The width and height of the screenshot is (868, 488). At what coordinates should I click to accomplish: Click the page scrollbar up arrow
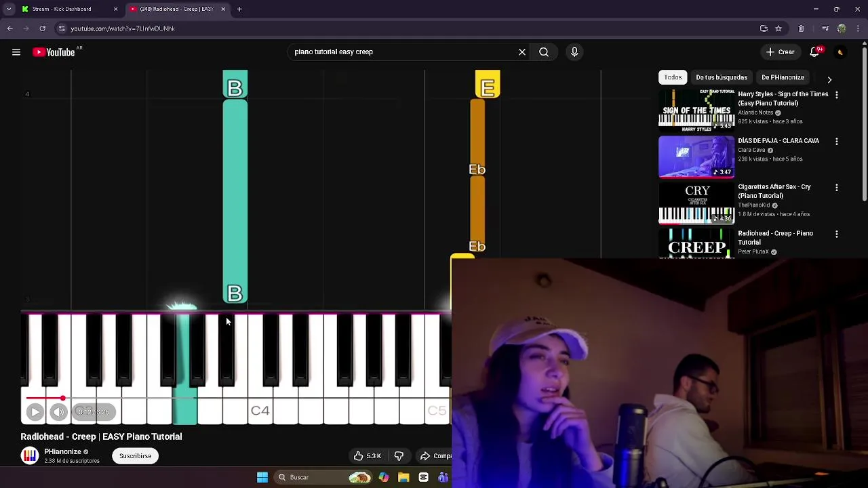click(x=864, y=44)
